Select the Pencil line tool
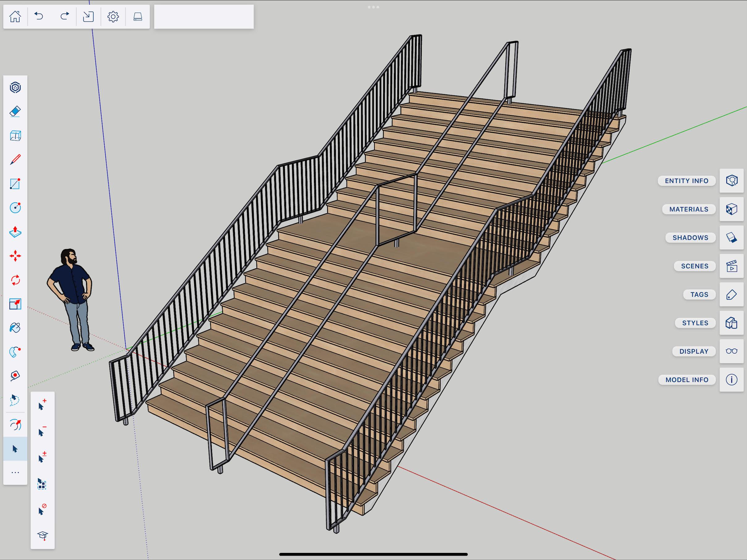The height and width of the screenshot is (560, 747). [15, 159]
